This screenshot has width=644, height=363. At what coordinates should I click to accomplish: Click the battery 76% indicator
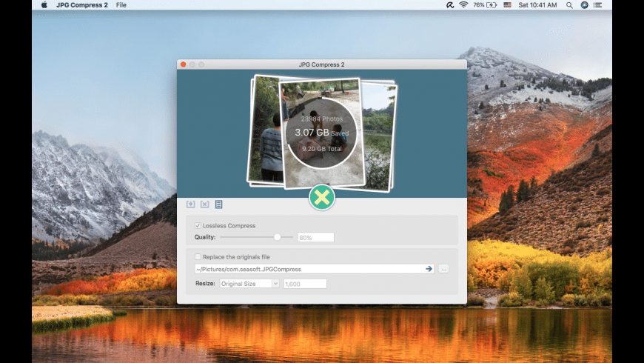(485, 5)
